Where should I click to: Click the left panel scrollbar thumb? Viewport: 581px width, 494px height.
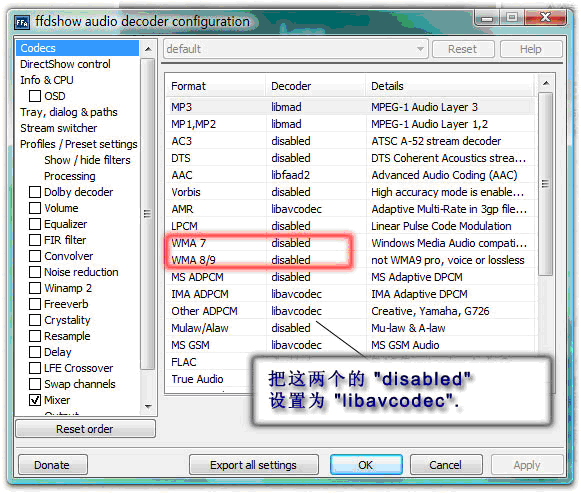coord(148,214)
